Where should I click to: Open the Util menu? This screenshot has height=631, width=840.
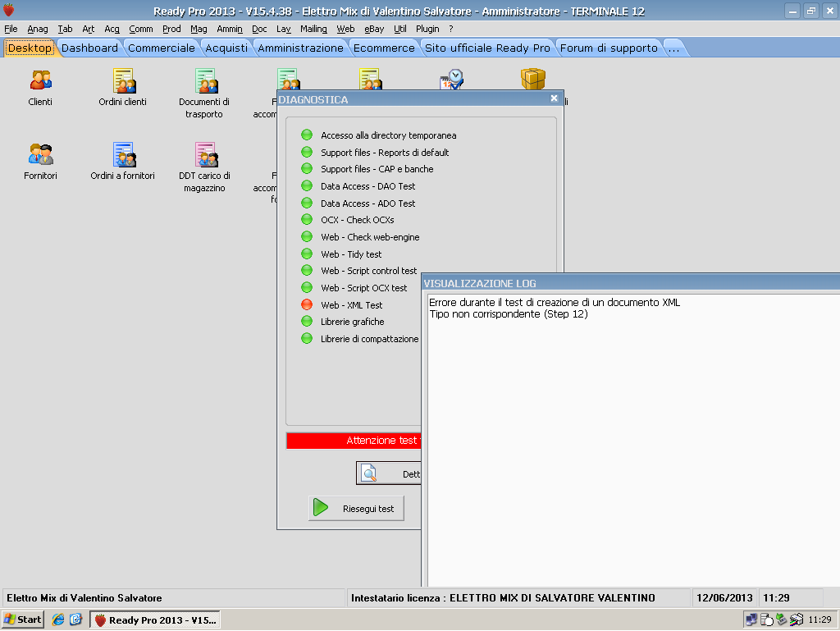(x=400, y=29)
